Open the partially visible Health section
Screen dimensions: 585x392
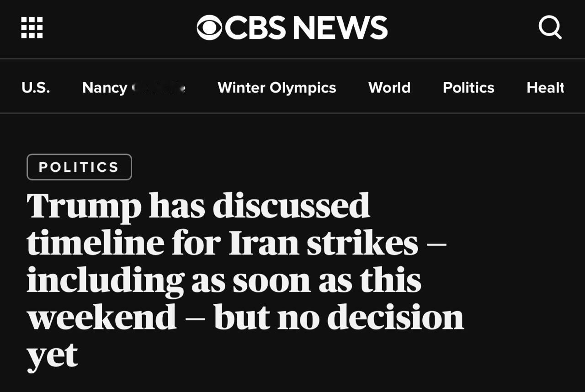click(x=545, y=87)
